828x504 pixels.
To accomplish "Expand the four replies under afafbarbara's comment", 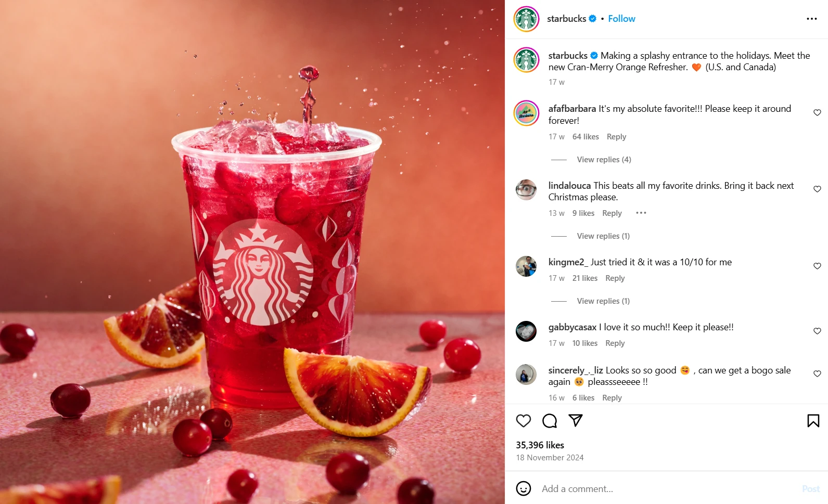I will [604, 160].
